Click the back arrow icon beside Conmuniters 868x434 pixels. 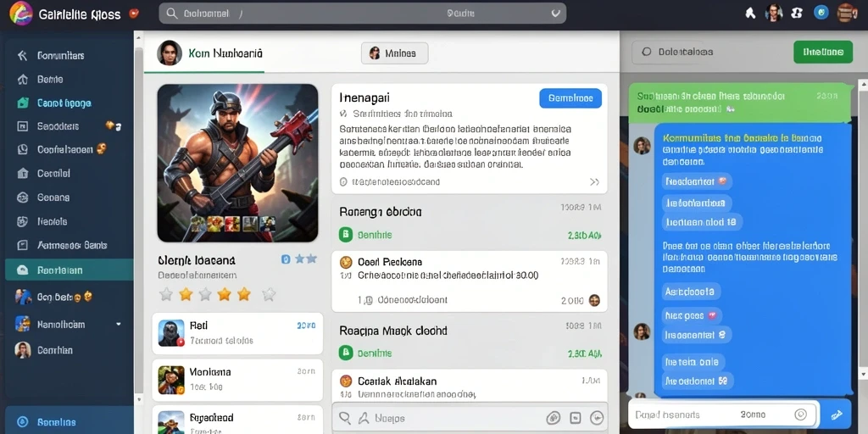22,55
